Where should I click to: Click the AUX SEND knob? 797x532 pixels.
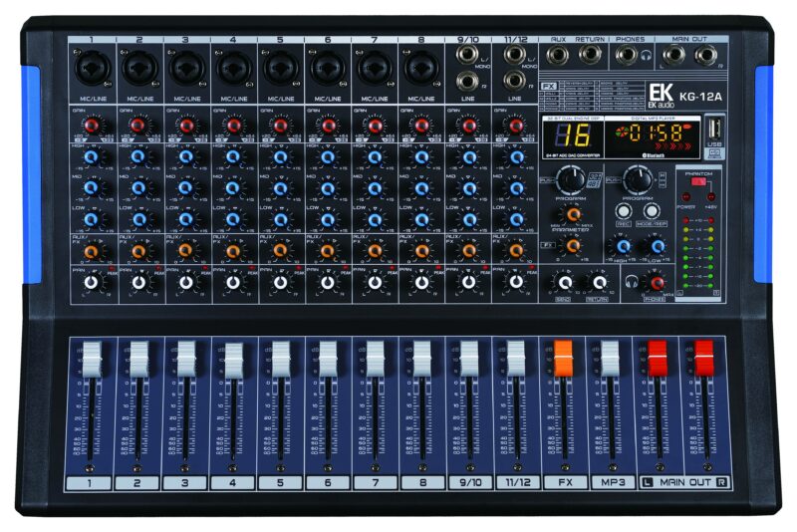[x=565, y=283]
